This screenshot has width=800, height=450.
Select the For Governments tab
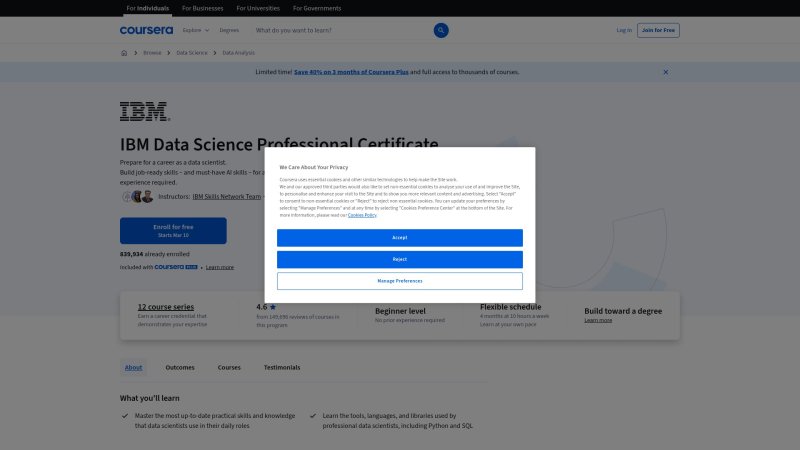point(317,8)
